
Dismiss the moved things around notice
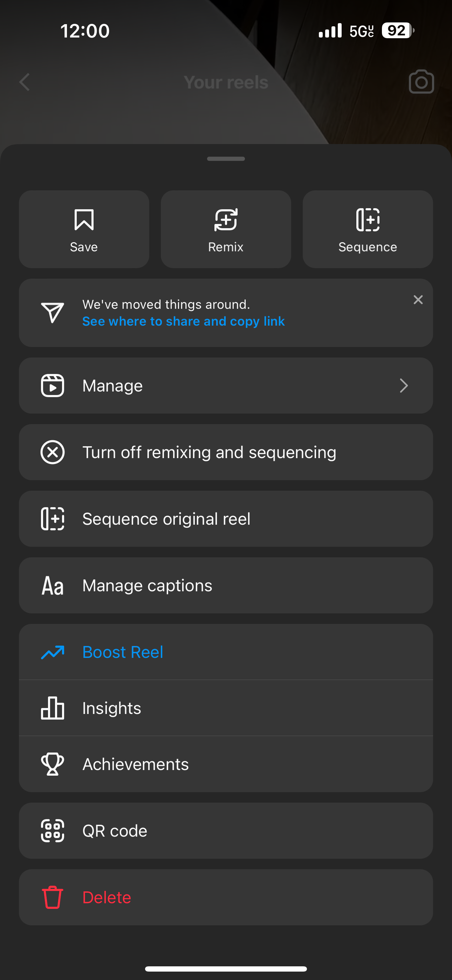(x=418, y=300)
